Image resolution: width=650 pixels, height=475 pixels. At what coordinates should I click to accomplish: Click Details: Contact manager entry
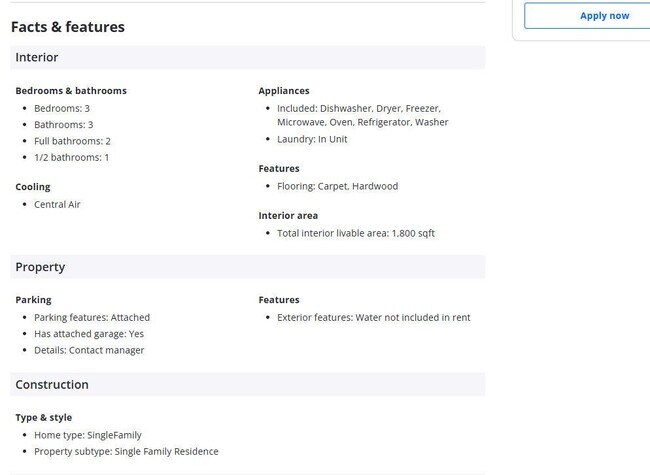coord(89,350)
